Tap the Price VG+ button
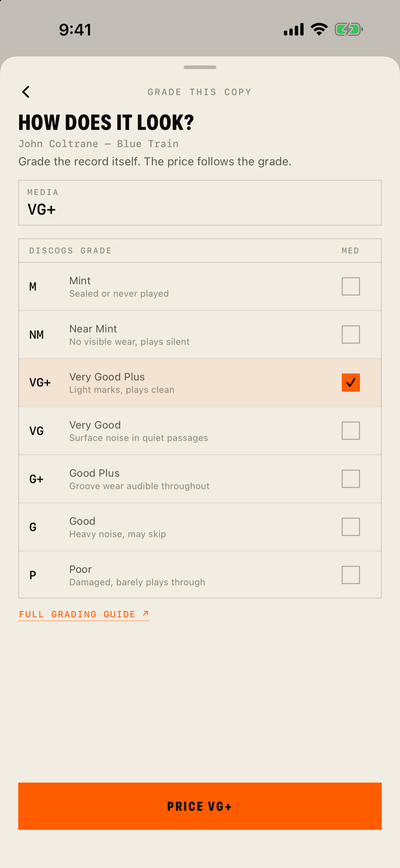Viewport: 400px width, 868px height. [200, 806]
